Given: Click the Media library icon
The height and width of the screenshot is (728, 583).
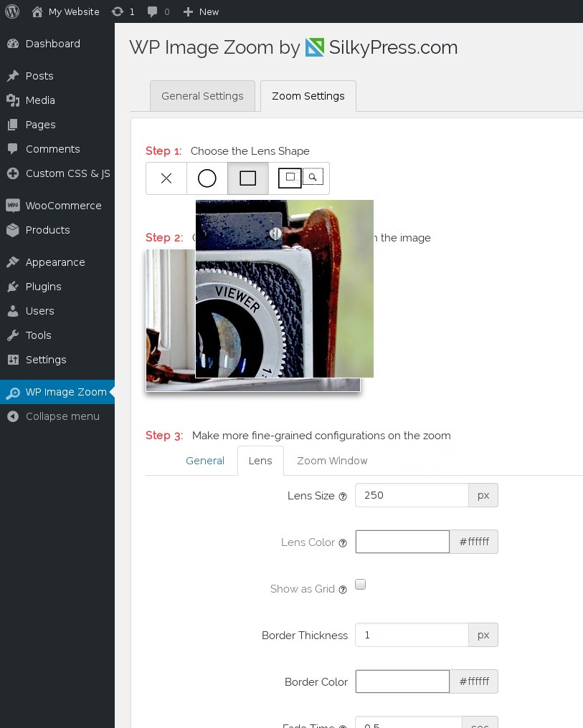Looking at the screenshot, I should click(13, 100).
